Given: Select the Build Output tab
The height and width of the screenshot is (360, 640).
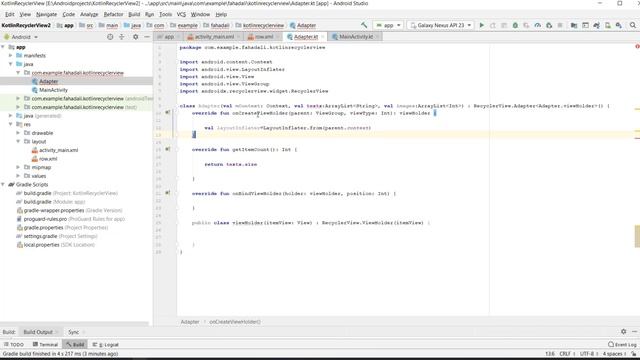Looking at the screenshot, I should click(38, 332).
